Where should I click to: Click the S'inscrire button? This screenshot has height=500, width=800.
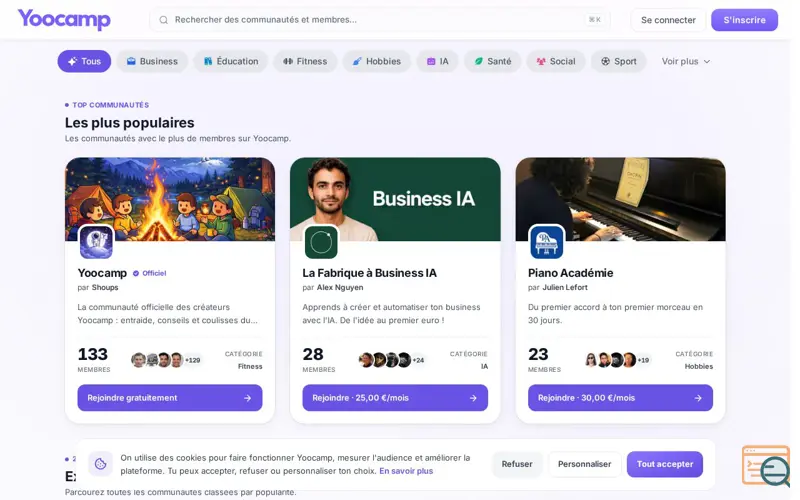(x=744, y=20)
